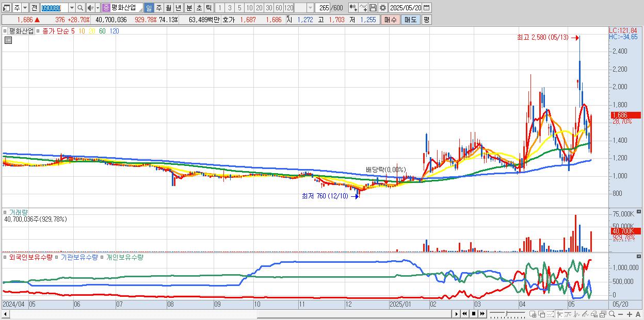644x320 pixels.
Task: Click the price wave line icon
Action: (x=577, y=314)
